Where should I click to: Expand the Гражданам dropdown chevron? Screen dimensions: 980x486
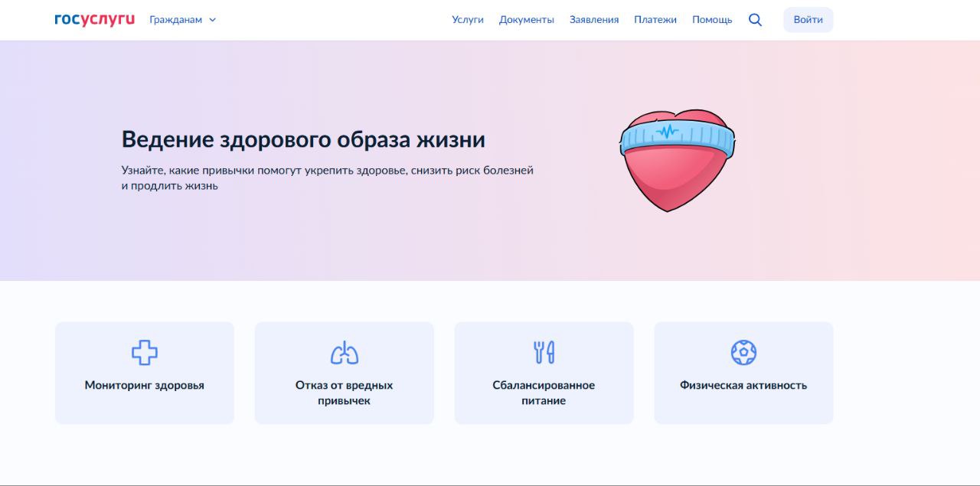point(213,20)
